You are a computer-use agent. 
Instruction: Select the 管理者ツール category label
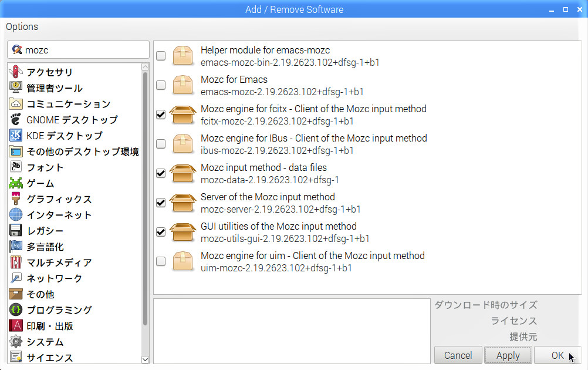(x=55, y=88)
